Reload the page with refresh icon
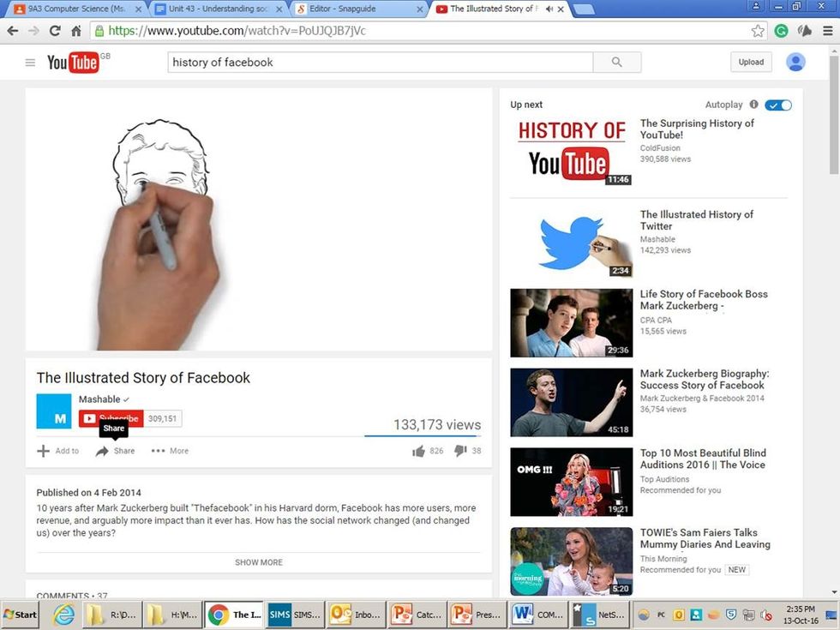The width and height of the screenshot is (840, 630). [55, 31]
